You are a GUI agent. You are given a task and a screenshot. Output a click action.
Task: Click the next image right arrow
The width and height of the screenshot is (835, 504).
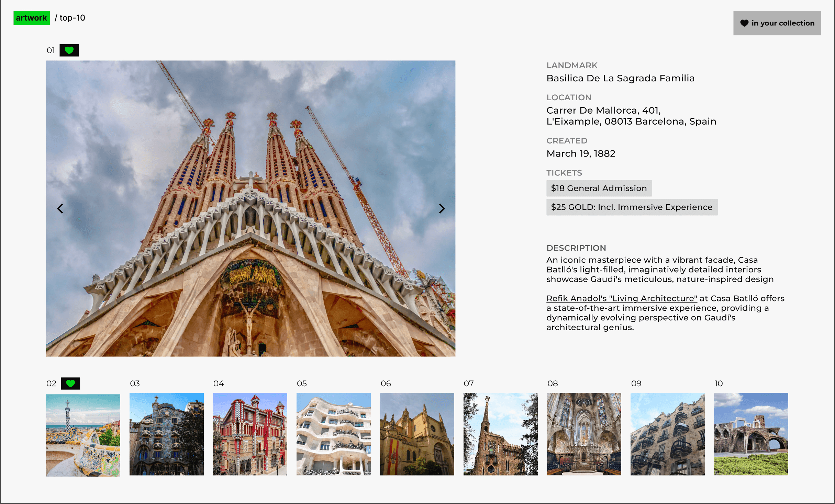[x=442, y=208]
